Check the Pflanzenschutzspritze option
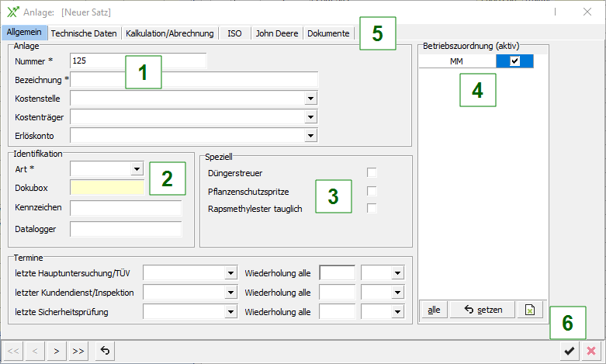606x364 pixels. (372, 191)
